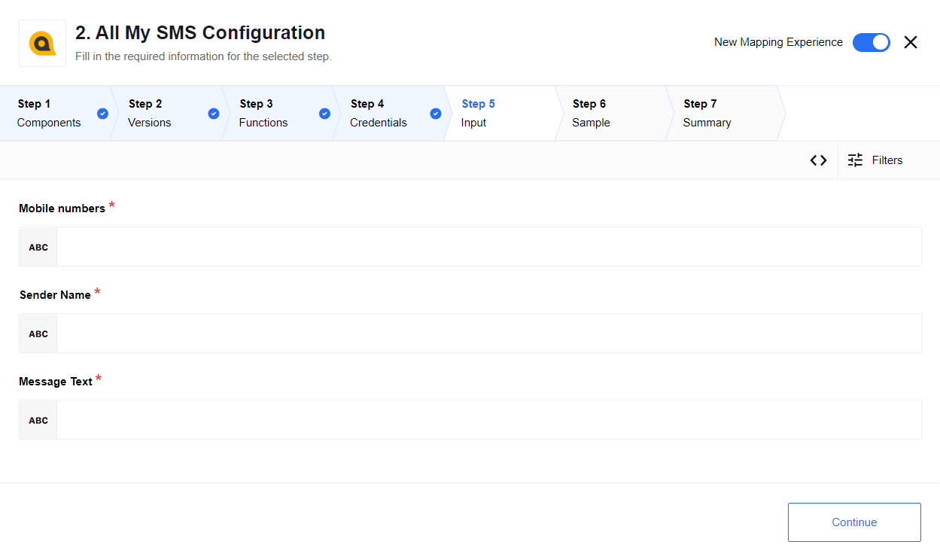
Task: Go to Step 3 Functions tab
Action: [x=279, y=113]
